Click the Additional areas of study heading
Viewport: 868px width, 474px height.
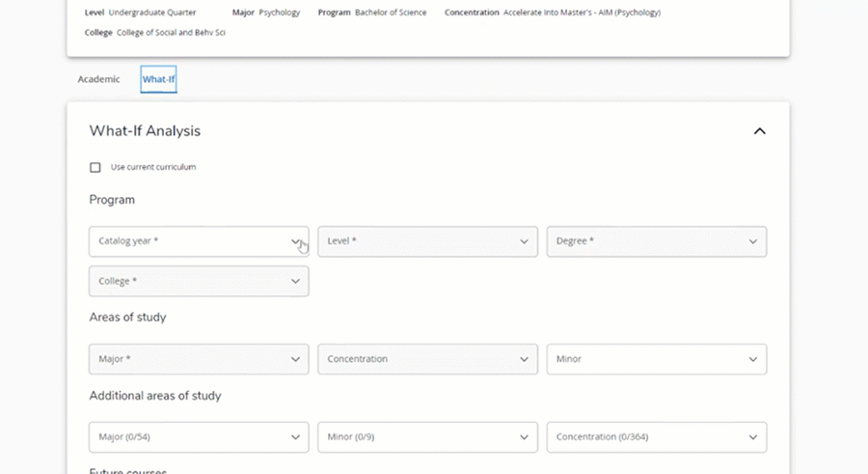coord(155,396)
